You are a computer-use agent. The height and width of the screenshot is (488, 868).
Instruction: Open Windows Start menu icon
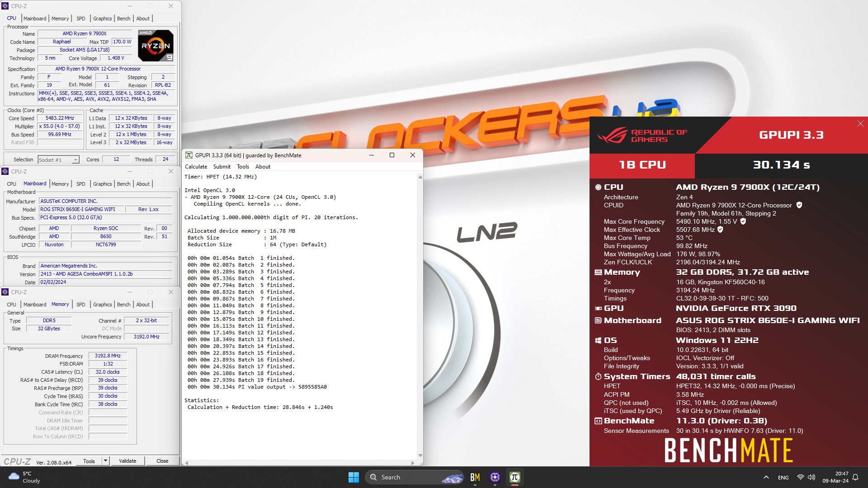tap(354, 477)
